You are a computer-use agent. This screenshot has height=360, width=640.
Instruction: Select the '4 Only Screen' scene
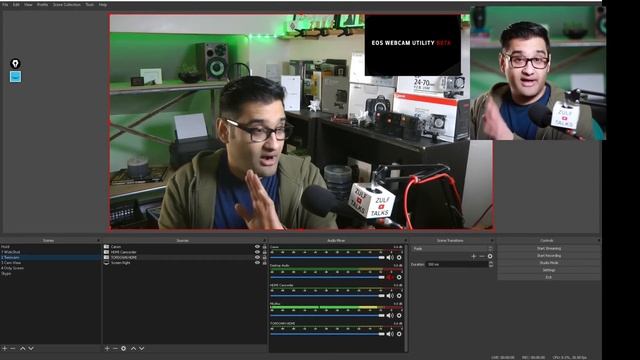50,268
